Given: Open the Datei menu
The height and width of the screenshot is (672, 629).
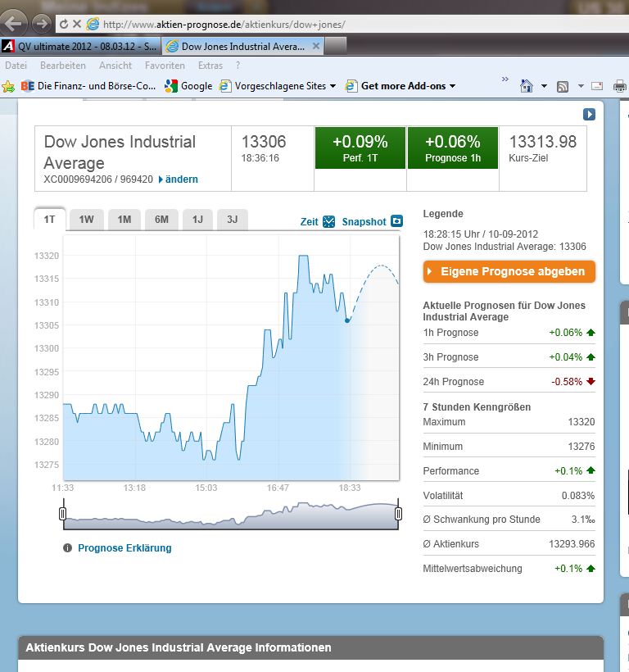Looking at the screenshot, I should tap(16, 66).
